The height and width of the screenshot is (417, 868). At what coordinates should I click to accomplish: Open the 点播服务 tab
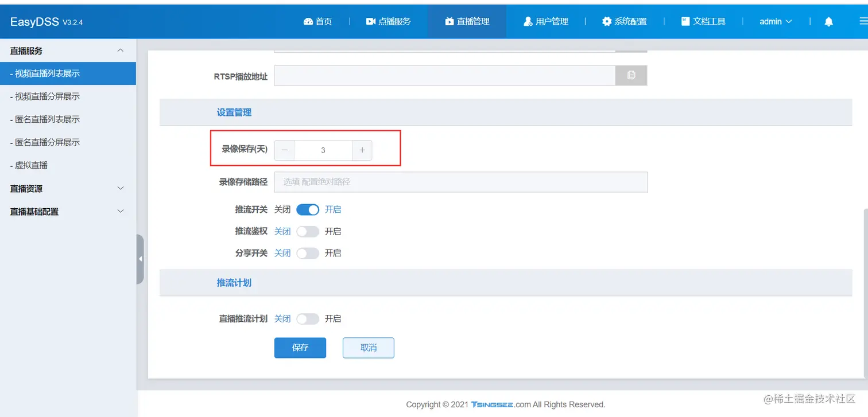389,21
